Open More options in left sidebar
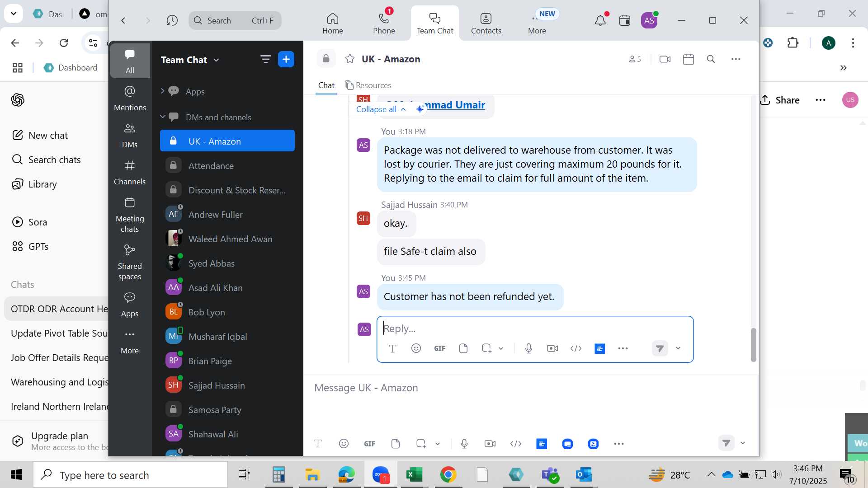This screenshot has height=488, width=868. click(x=130, y=342)
